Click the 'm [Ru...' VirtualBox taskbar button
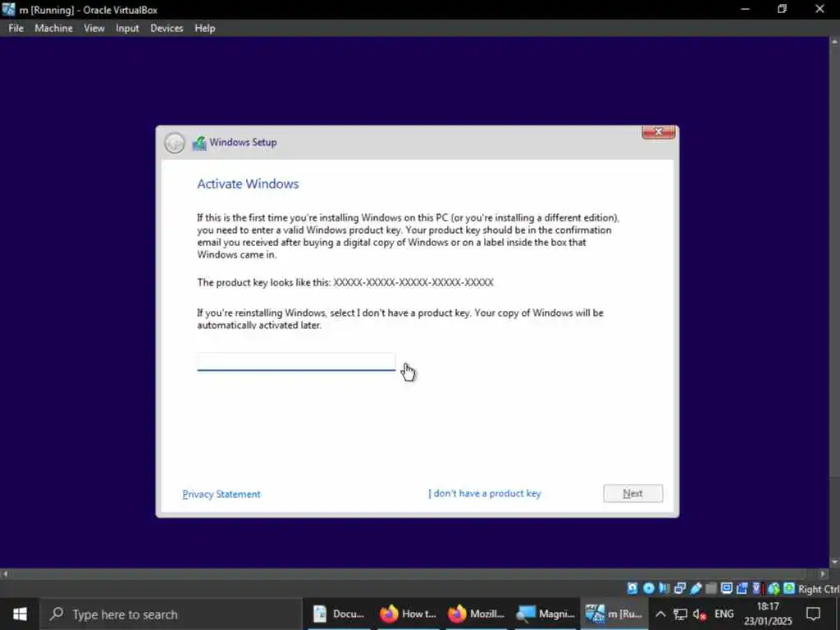 (614, 614)
